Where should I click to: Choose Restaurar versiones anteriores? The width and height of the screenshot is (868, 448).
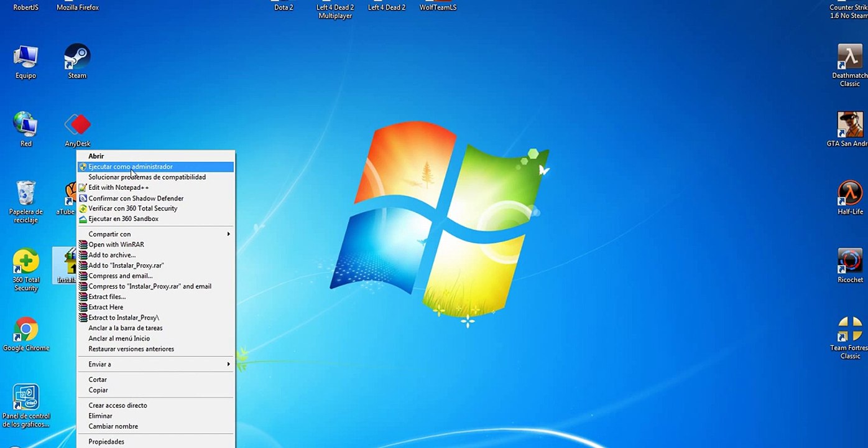tap(155, 349)
